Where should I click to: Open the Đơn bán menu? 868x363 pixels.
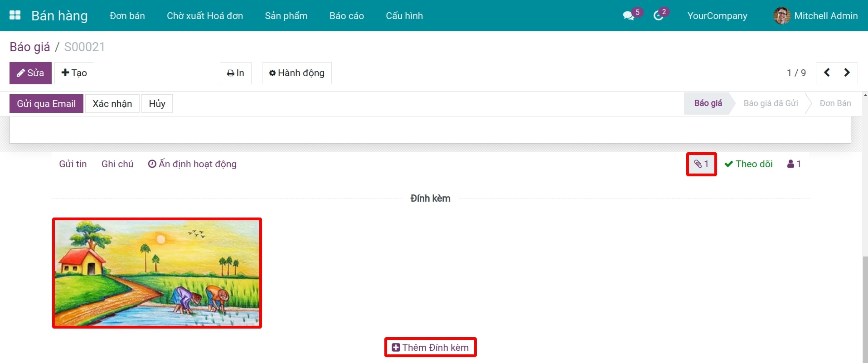127,16
